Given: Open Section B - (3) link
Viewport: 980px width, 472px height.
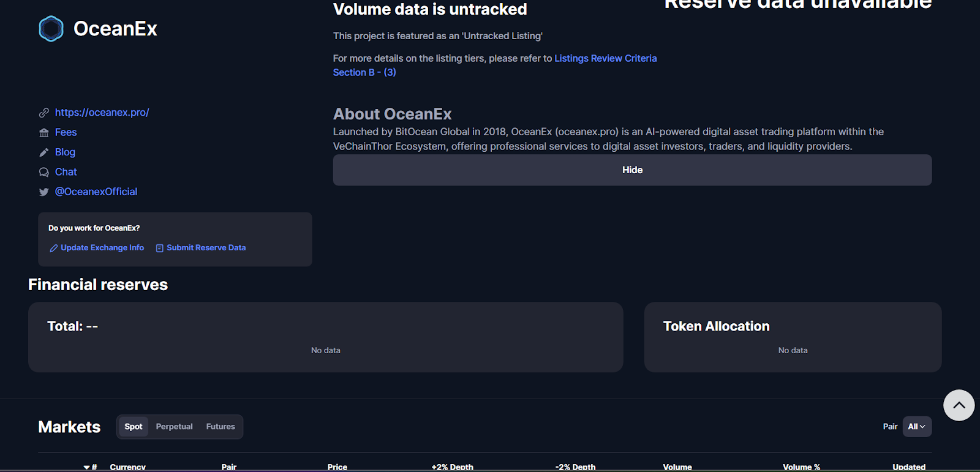Looking at the screenshot, I should click(x=364, y=72).
